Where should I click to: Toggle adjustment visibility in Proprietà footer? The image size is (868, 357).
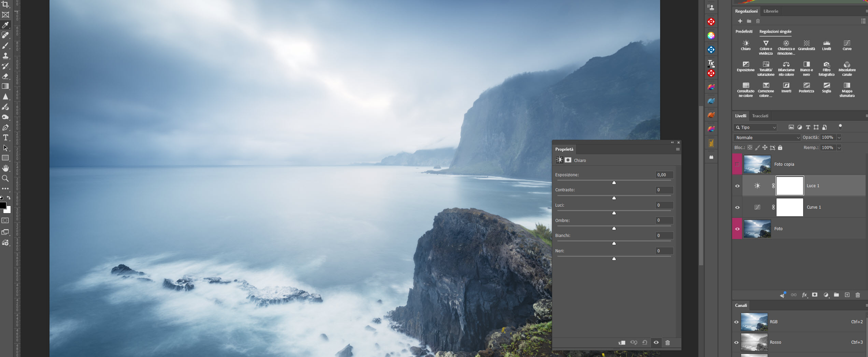click(656, 343)
